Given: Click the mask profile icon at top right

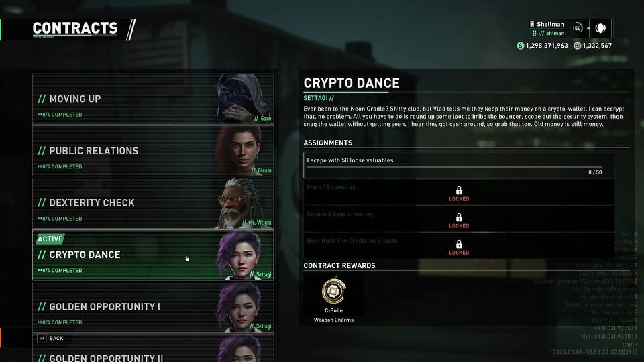Looking at the screenshot, I should [600, 28].
